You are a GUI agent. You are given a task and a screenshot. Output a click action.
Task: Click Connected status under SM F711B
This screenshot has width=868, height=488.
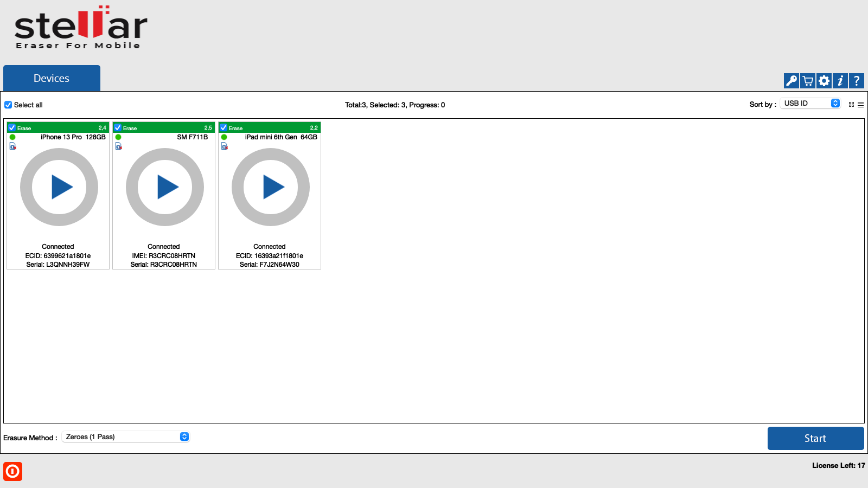[x=164, y=247]
